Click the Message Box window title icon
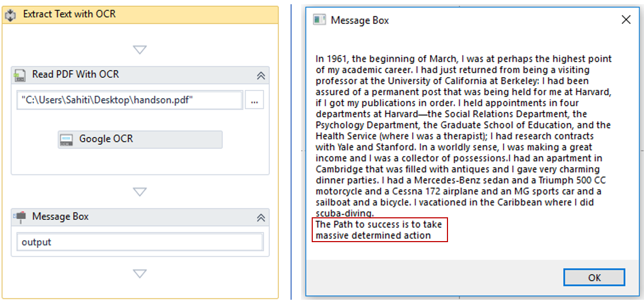 (x=319, y=20)
